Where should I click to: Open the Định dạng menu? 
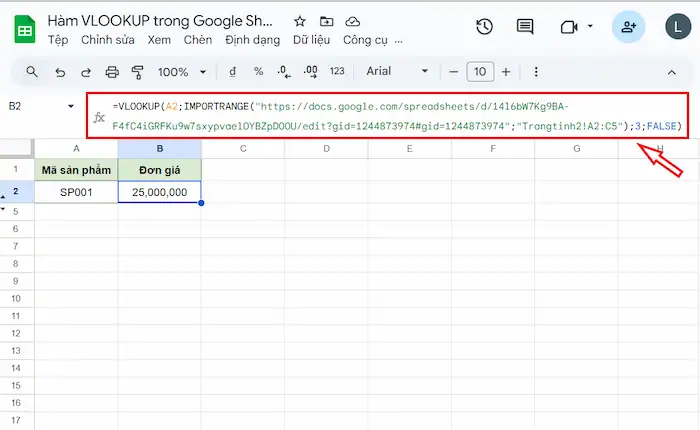(253, 40)
